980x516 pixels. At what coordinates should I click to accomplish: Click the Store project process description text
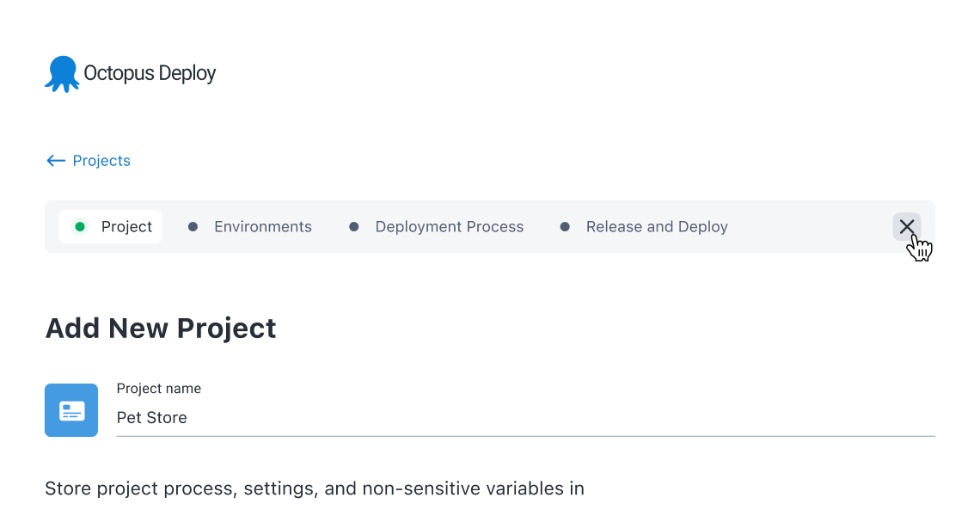[315, 489]
